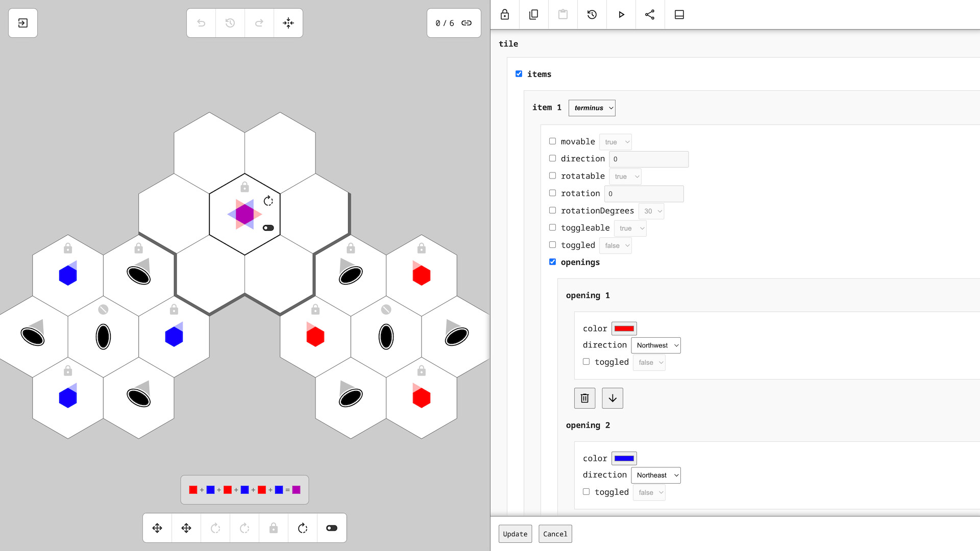Pick a new color for opening 1's red swatch
The width and height of the screenshot is (980, 551).
point(624,328)
